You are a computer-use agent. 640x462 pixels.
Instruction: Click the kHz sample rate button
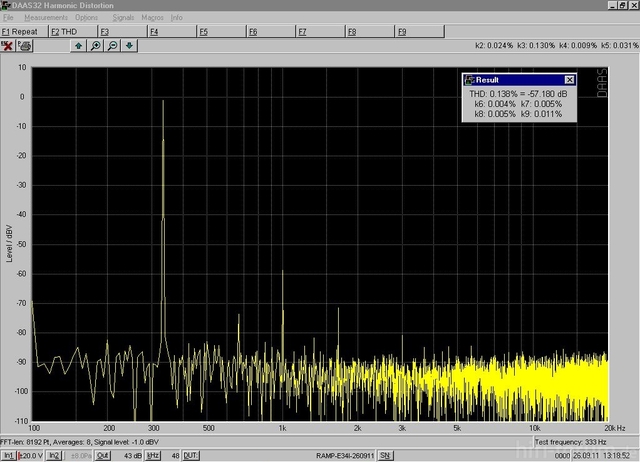pyautogui.click(x=153, y=455)
